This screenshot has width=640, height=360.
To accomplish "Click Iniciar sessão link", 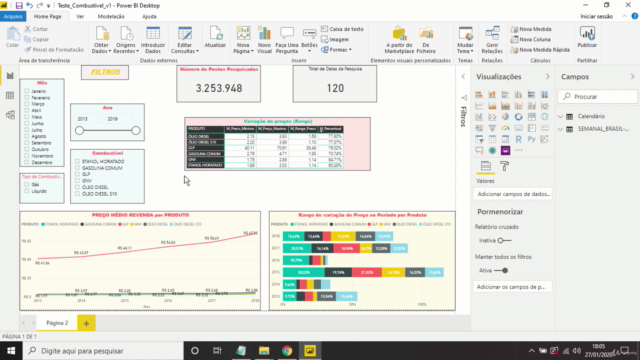I will pos(596,16).
